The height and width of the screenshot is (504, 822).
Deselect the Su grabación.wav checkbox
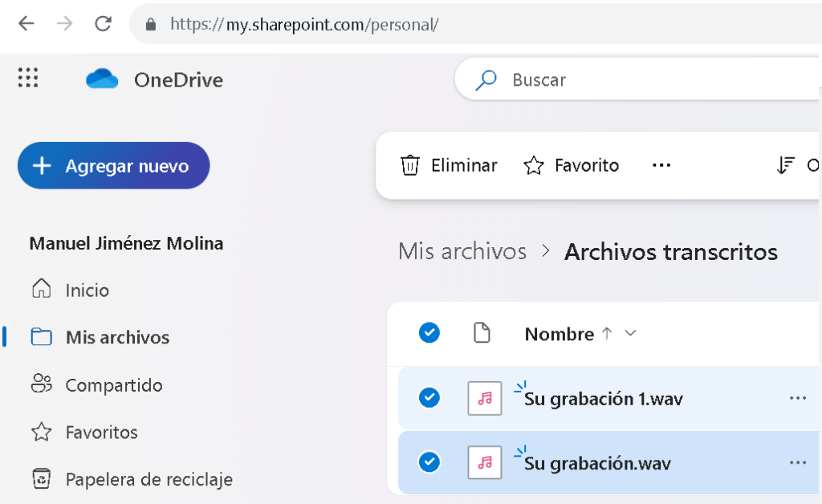429,462
